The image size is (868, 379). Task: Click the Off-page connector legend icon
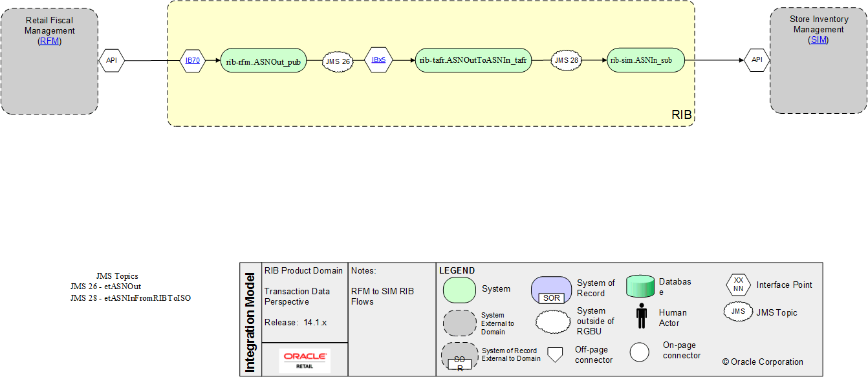(x=554, y=354)
